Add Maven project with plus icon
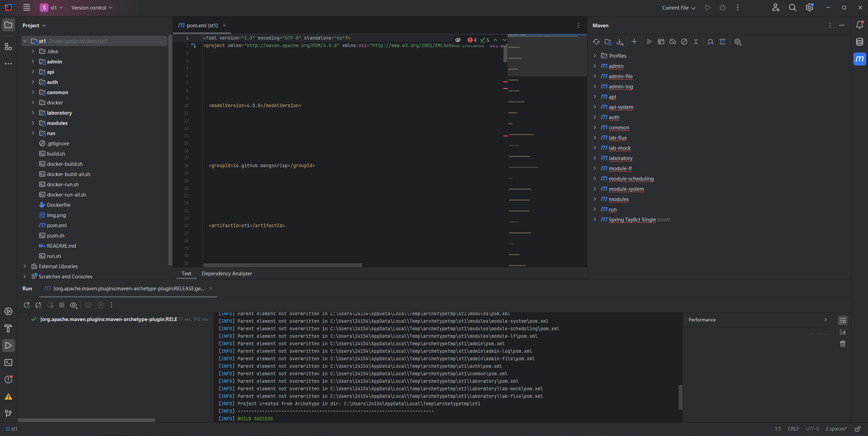 (634, 42)
